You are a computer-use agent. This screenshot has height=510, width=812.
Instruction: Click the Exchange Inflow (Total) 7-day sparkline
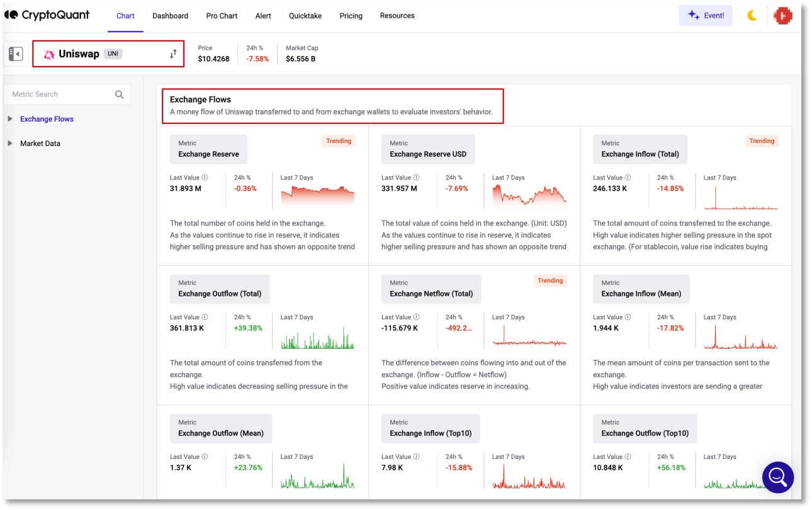[741, 196]
